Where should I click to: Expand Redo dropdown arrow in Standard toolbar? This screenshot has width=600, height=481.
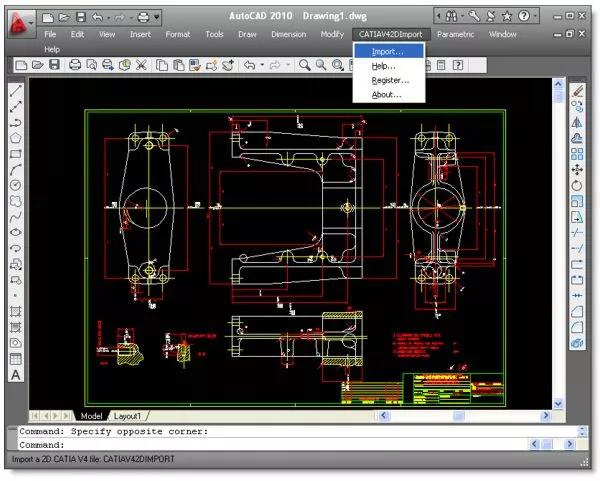point(288,65)
